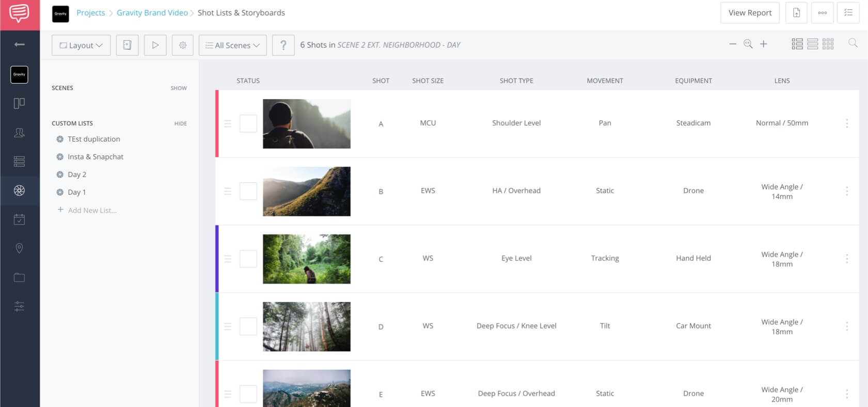Screen dimensions: 868x407
Task: Check the status box for shot A
Action: pos(248,124)
